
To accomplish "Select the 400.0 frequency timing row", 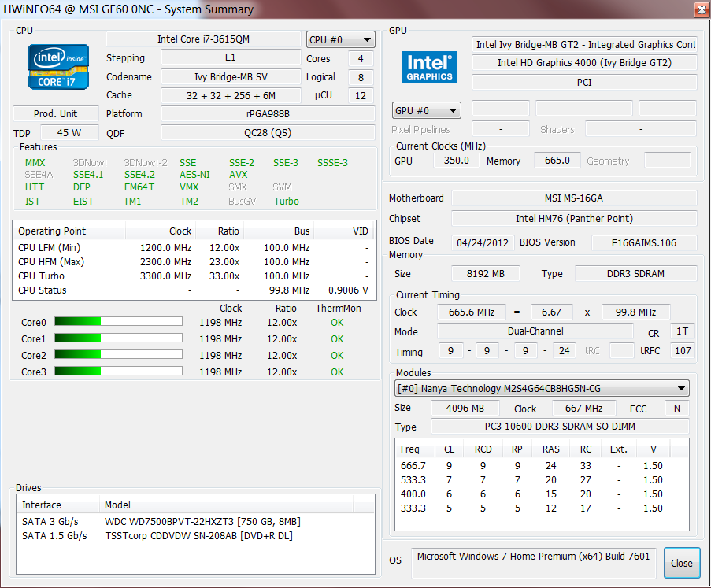I will pos(542,494).
